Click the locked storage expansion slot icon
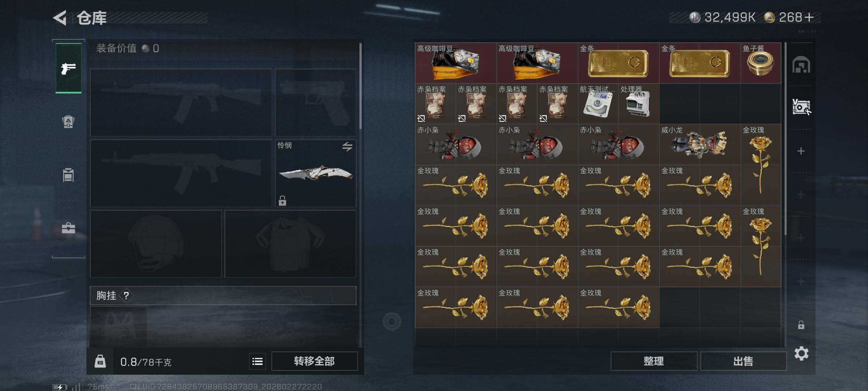This screenshot has height=391, width=868. click(801, 325)
